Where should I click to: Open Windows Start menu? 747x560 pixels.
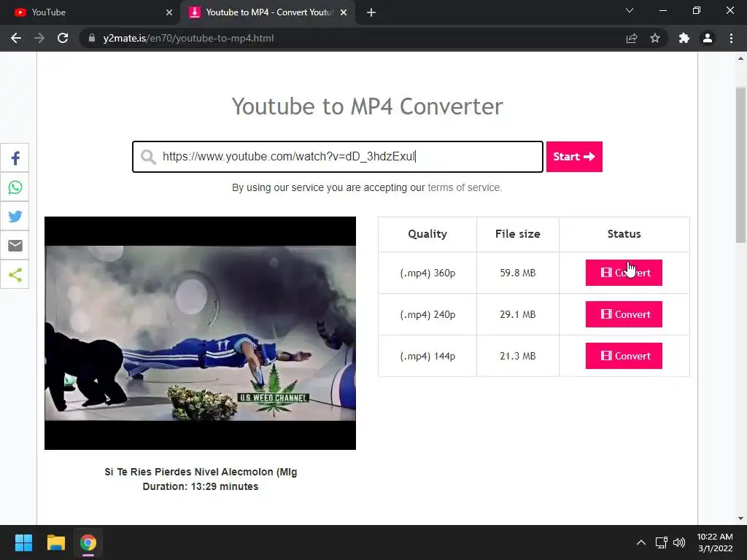coord(23,542)
